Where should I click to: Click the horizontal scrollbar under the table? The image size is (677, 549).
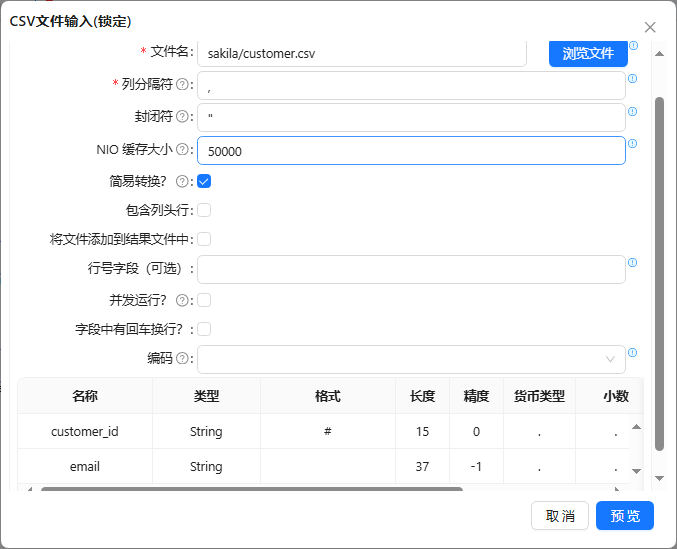250,489
